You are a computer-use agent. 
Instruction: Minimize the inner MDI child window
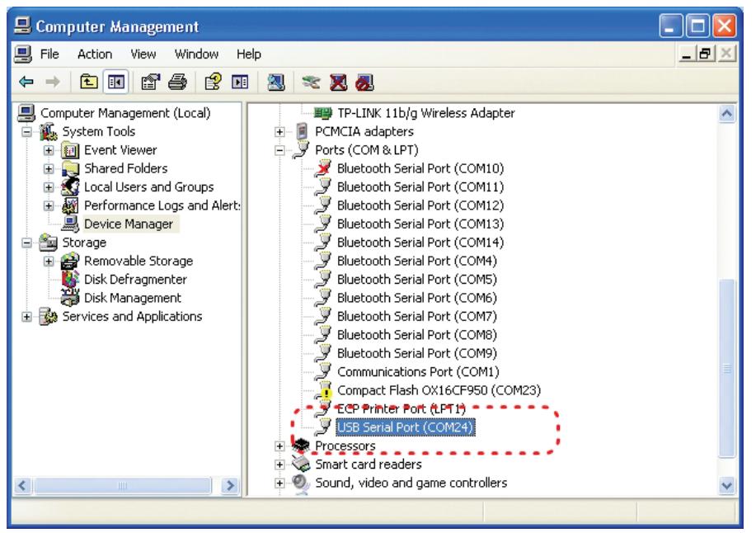(687, 54)
